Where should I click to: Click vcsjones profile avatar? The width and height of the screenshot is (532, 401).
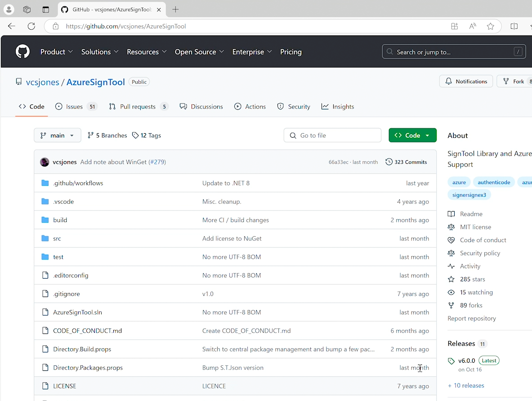click(45, 162)
